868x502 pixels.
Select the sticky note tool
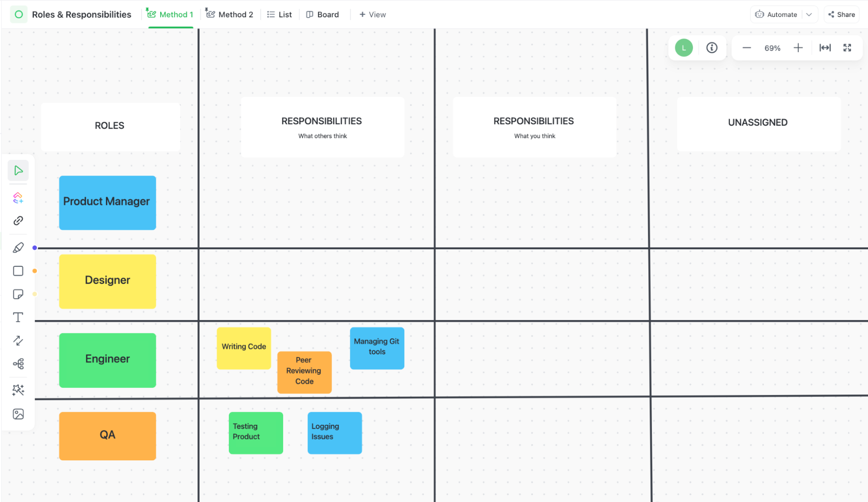coord(18,294)
